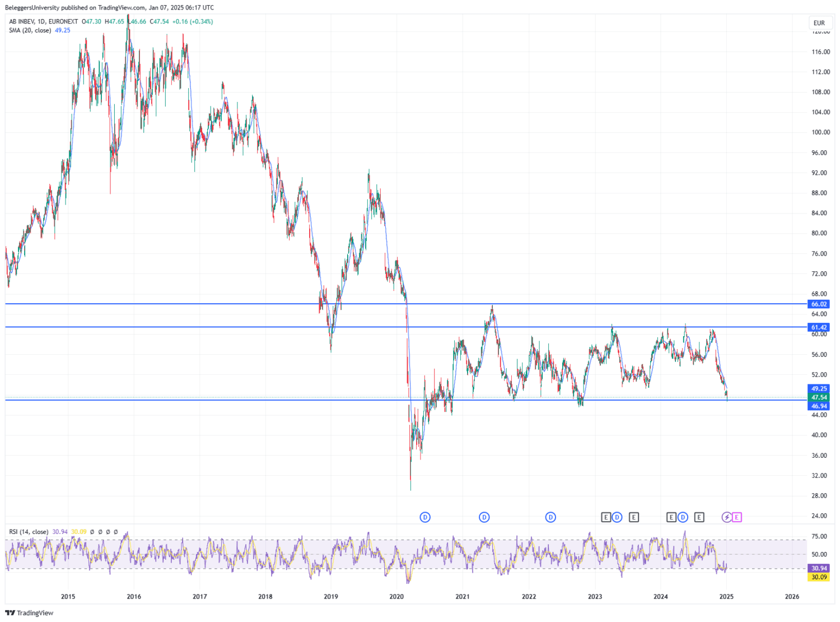This screenshot has width=840, height=622.
Task: Click the 75.00 RSI axis label
Action: [819, 536]
